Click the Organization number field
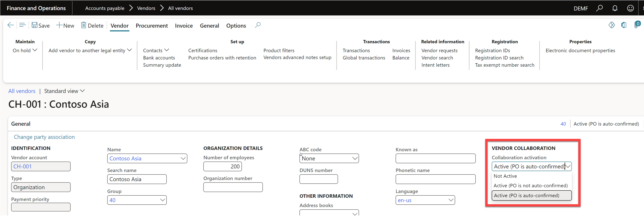The width and height of the screenshot is (644, 222). (x=233, y=187)
